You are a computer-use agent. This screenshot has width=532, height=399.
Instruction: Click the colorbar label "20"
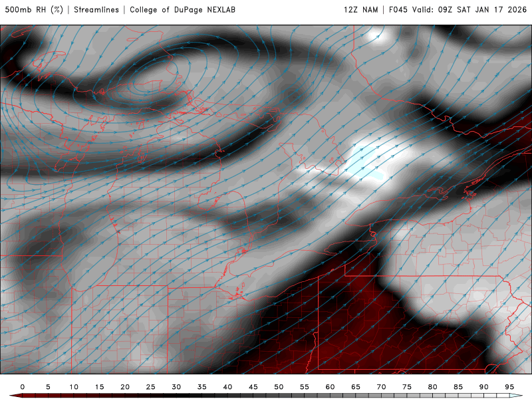[x=125, y=387]
